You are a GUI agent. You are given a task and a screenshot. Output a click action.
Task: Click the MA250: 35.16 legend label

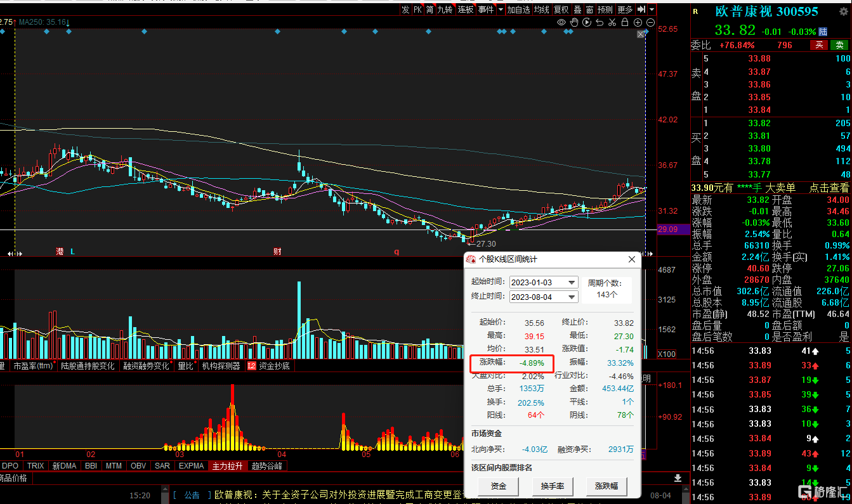pyautogui.click(x=43, y=22)
